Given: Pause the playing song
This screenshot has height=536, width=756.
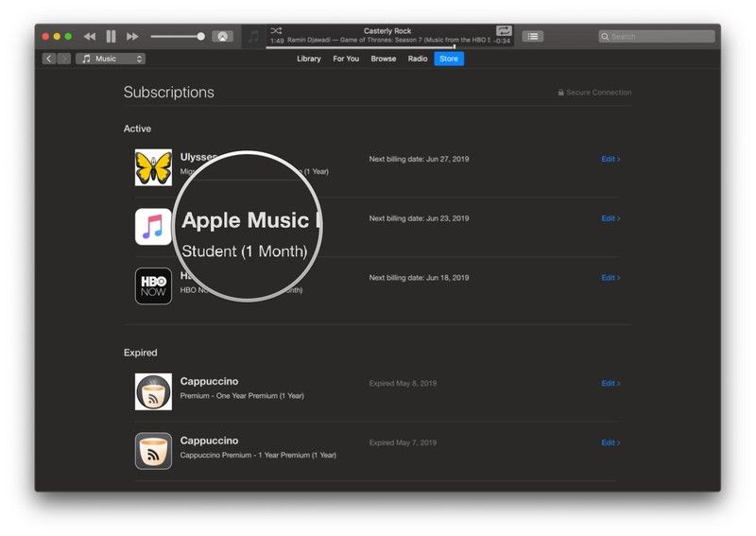Looking at the screenshot, I should (111, 36).
